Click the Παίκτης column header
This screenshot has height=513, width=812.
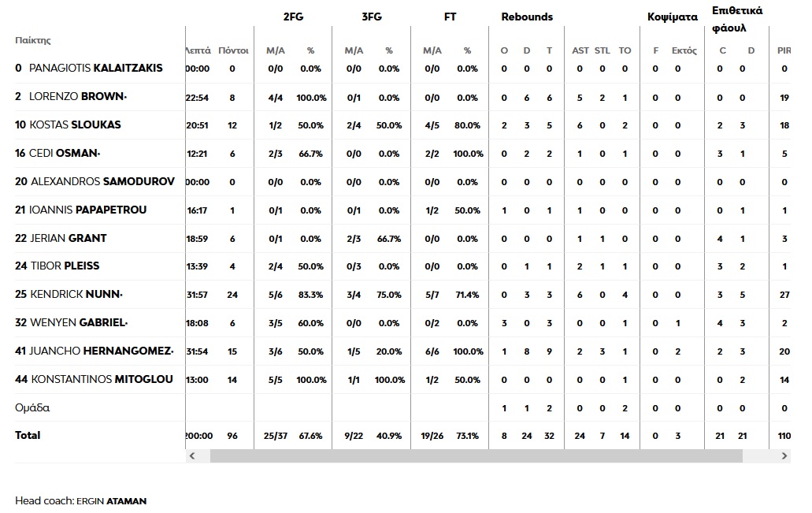(x=32, y=40)
